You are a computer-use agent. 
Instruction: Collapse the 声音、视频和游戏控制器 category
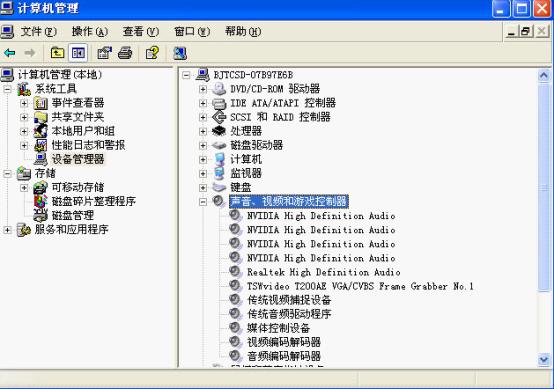(203, 202)
